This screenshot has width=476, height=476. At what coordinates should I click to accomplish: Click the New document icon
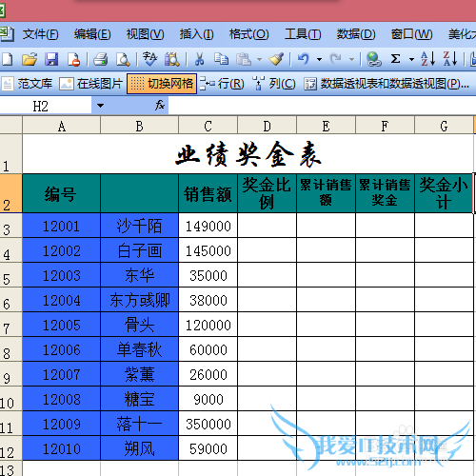(7, 59)
